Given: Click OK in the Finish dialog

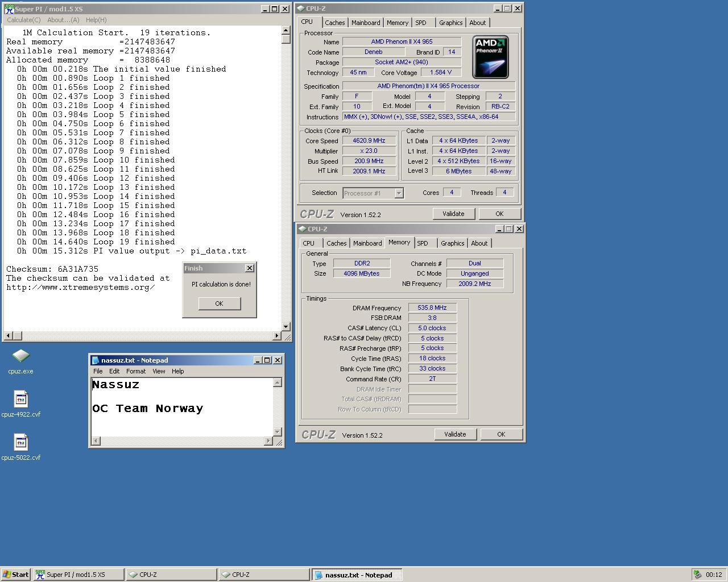Looking at the screenshot, I should coord(219,304).
